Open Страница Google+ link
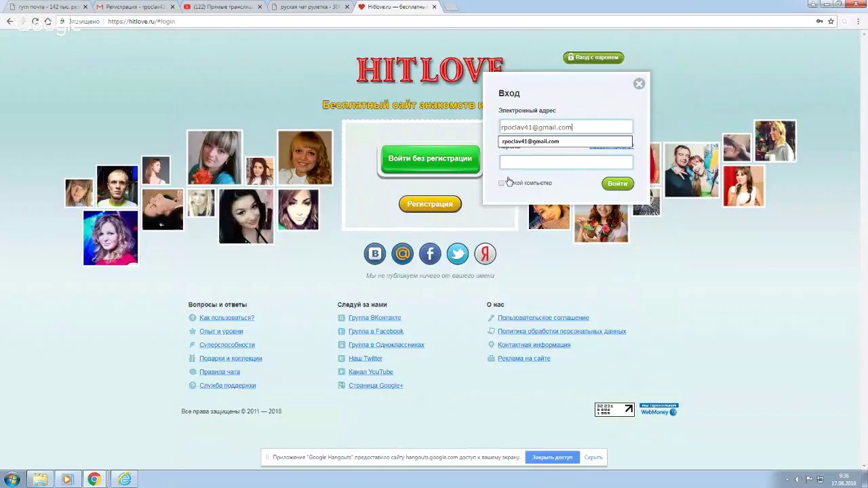 point(376,386)
